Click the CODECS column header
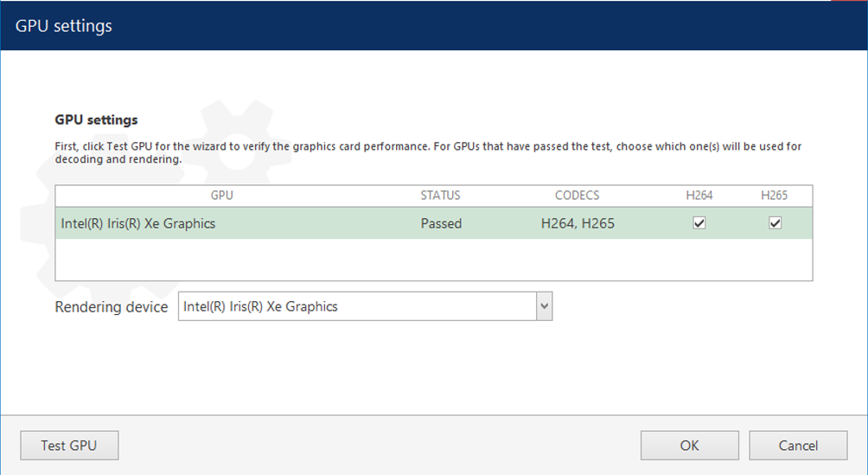 577,196
